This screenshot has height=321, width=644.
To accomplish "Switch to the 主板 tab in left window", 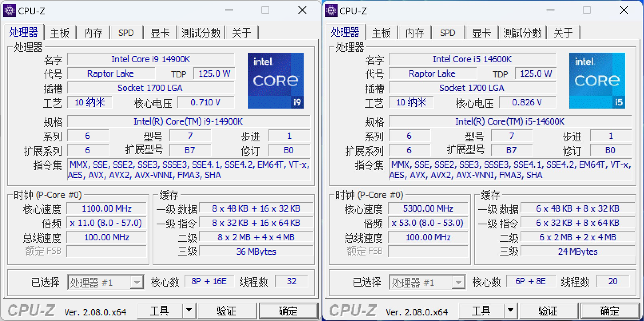I will (x=60, y=33).
